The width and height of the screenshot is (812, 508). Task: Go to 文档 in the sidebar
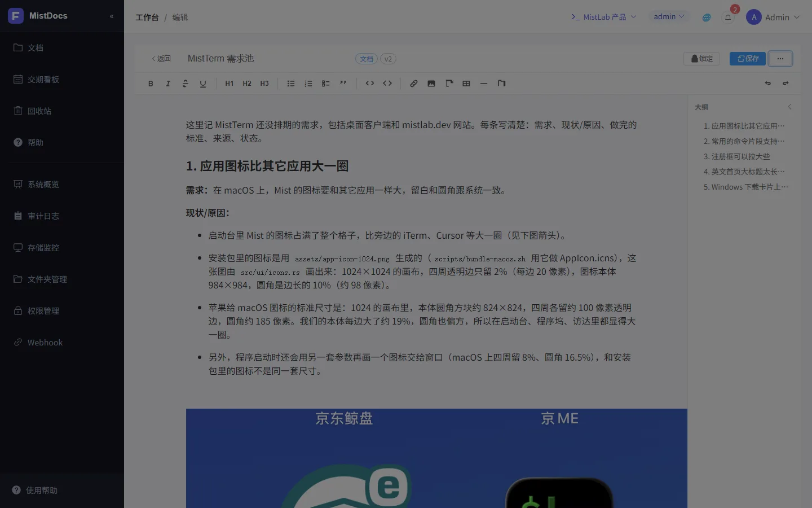(x=62, y=48)
